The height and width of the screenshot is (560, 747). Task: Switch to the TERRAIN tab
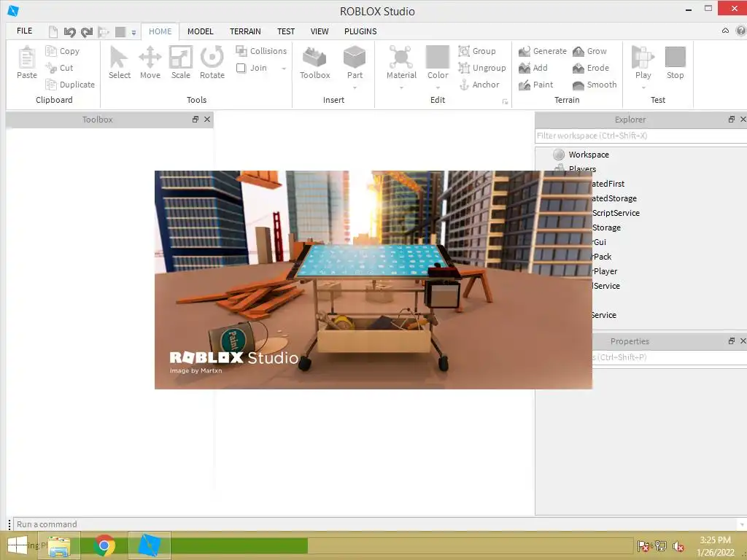coord(245,31)
